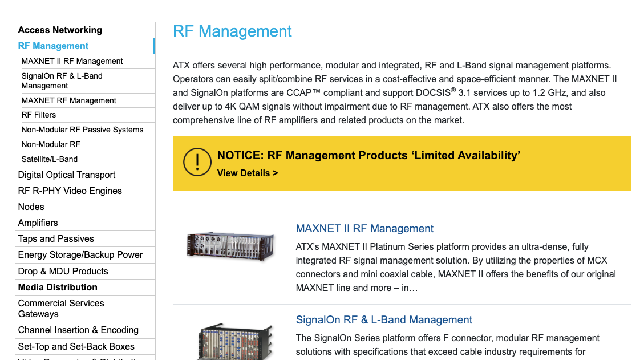Select Satellite/L-Band sidebar item

(x=50, y=159)
